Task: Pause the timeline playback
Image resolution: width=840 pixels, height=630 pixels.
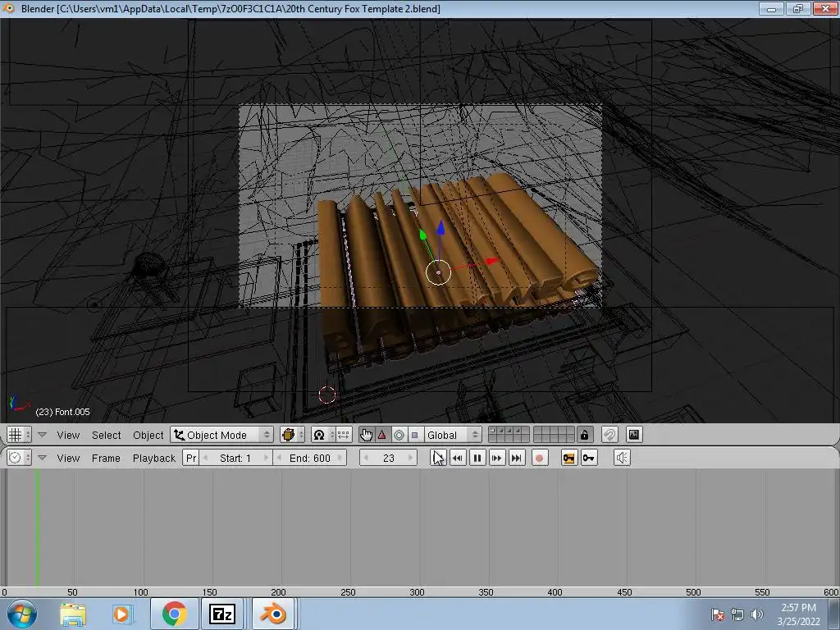Action: 477,458
